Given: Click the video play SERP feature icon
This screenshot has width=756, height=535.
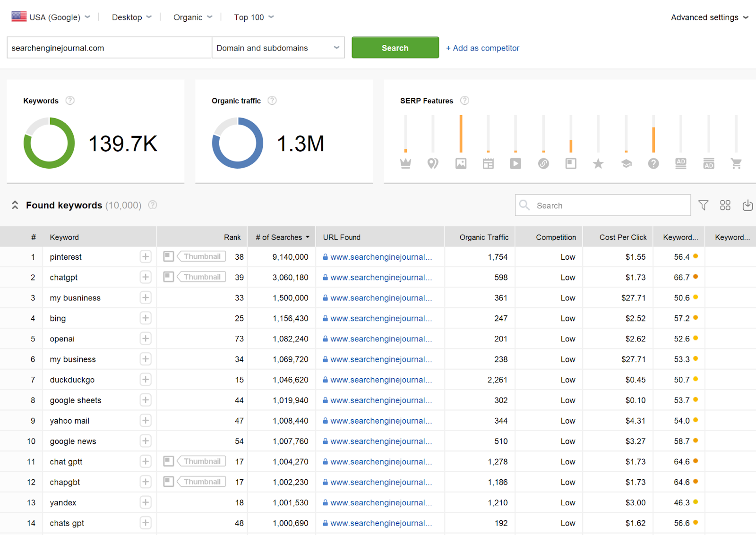Looking at the screenshot, I should 515,164.
